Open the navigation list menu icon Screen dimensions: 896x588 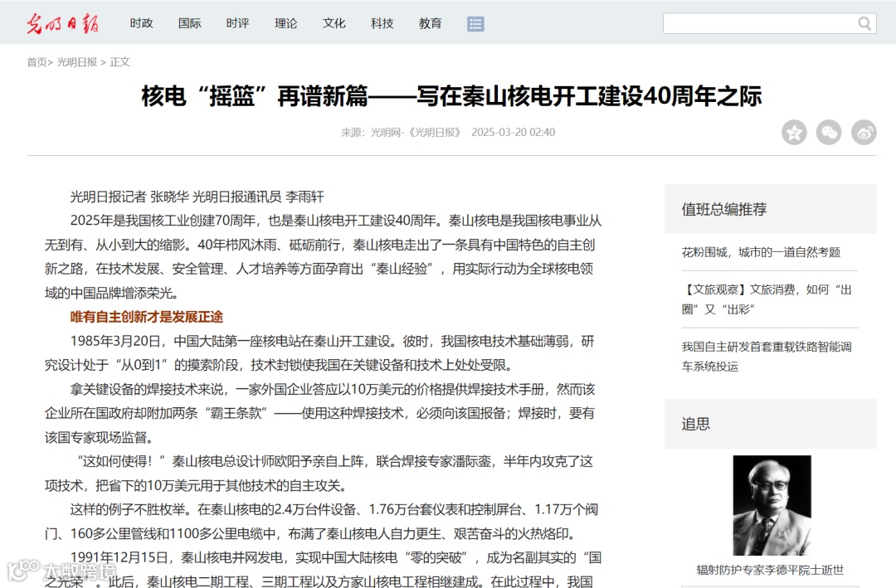point(475,23)
